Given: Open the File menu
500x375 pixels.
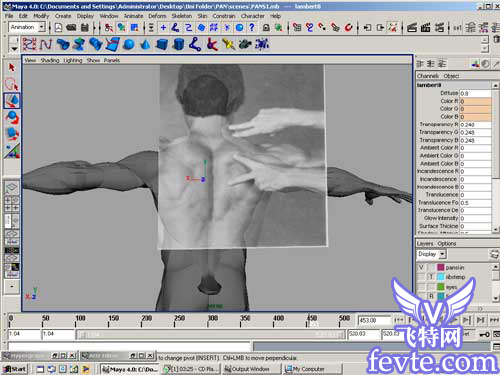Looking at the screenshot, I should (9, 16).
